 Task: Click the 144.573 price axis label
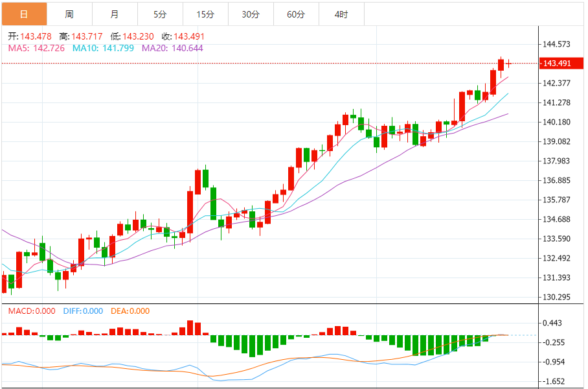[557, 44]
